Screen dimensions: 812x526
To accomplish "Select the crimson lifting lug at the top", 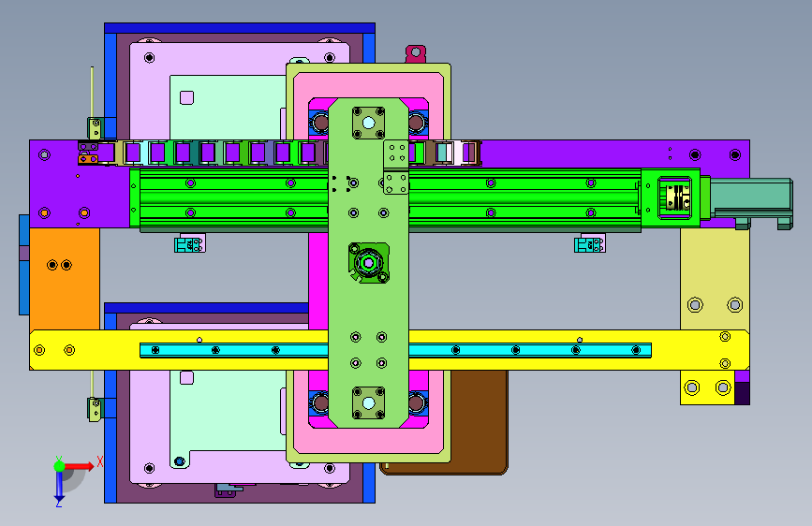I will point(415,54).
